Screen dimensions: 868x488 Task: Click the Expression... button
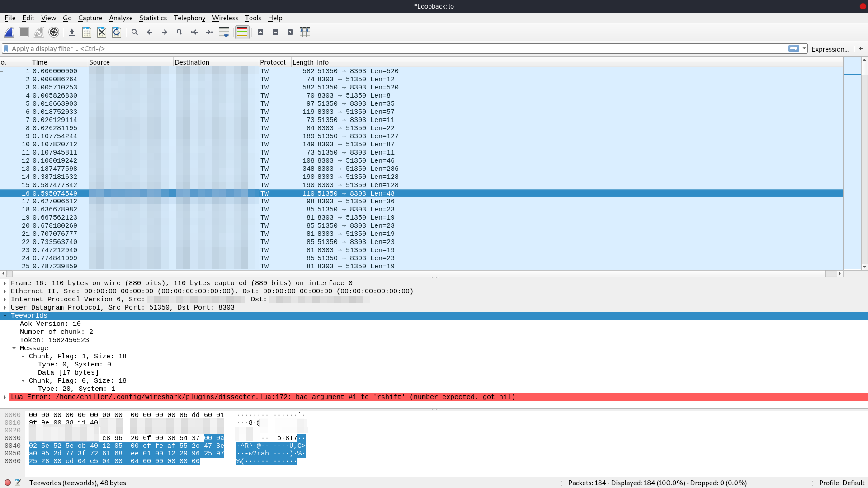click(x=830, y=48)
